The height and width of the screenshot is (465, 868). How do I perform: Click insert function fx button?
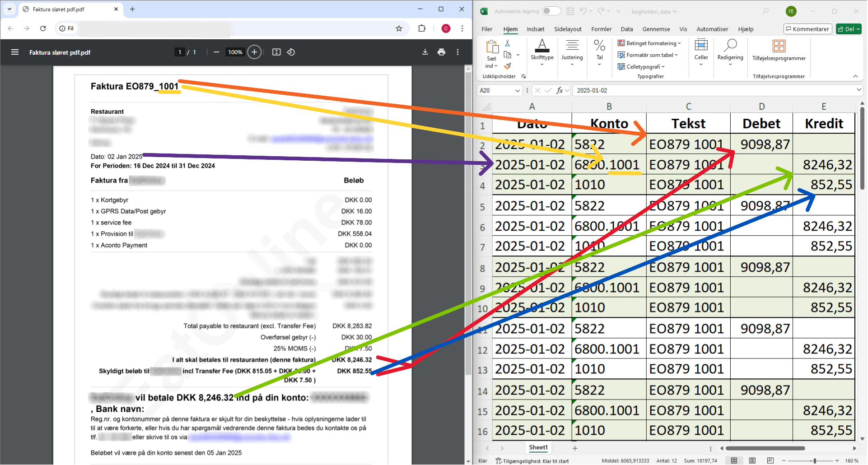[560, 90]
